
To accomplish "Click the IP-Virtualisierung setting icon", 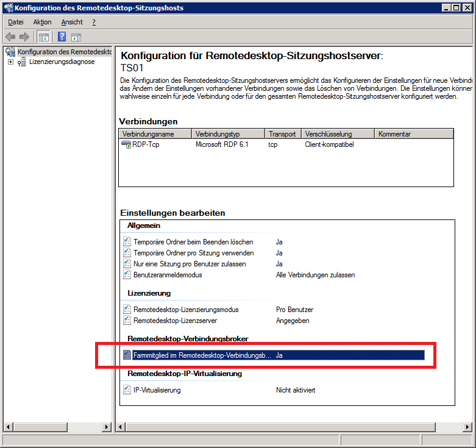I will click(x=127, y=390).
